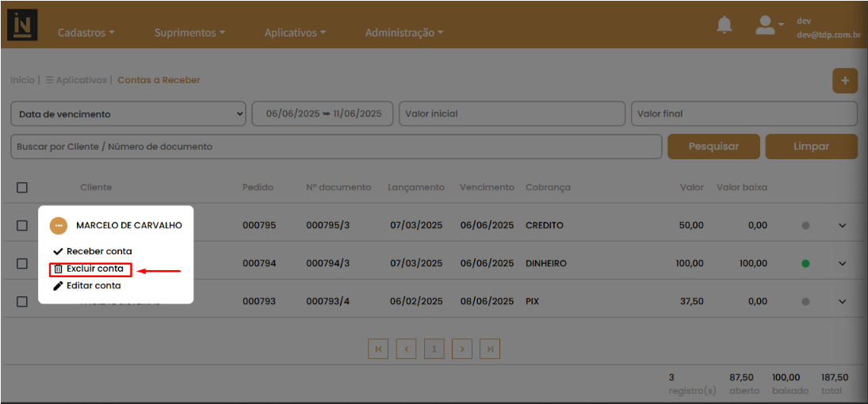Toggle the select-all checkbox in table header
The image size is (868, 404).
(x=22, y=188)
